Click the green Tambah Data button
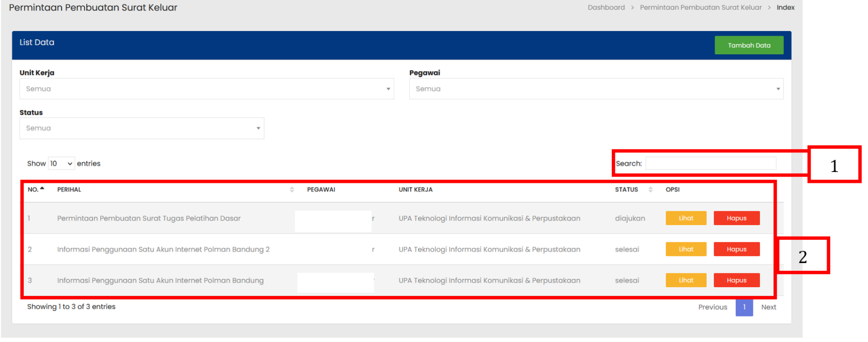The width and height of the screenshot is (868, 342). click(749, 45)
